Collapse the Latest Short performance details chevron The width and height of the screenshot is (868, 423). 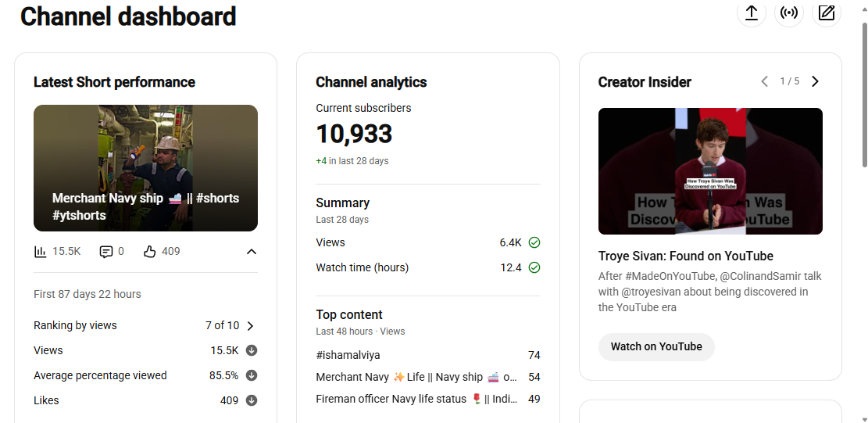point(252,252)
